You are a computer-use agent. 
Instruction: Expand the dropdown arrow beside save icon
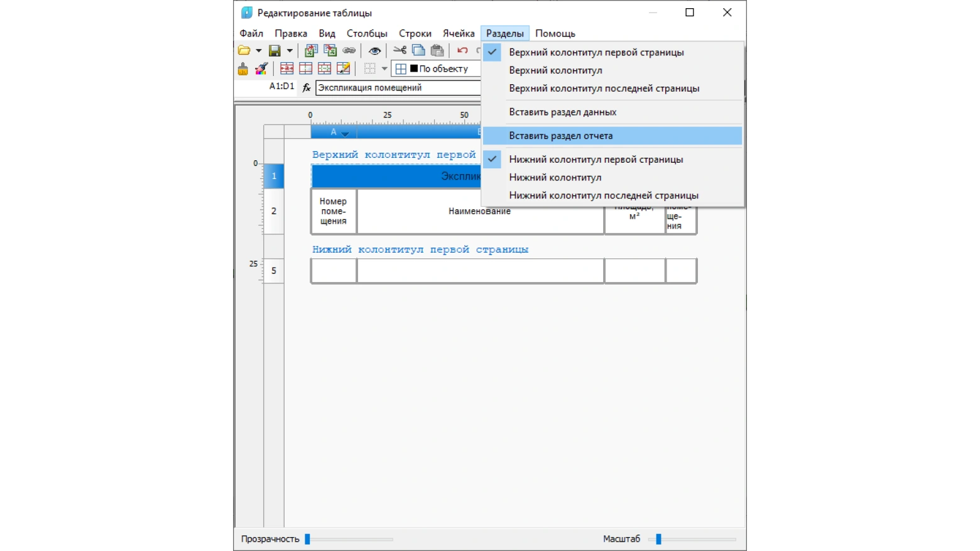[290, 50]
